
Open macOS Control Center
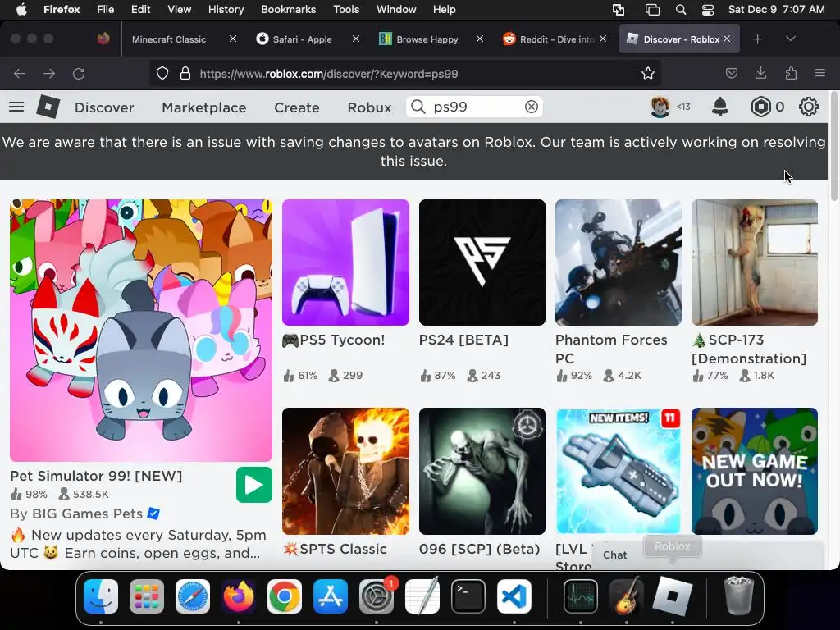pos(707,10)
